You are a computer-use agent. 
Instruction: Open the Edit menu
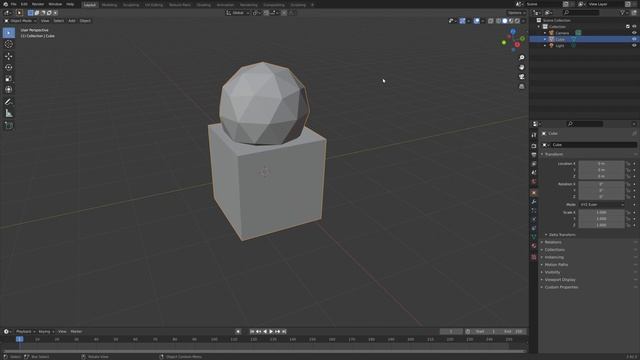pos(24,4)
